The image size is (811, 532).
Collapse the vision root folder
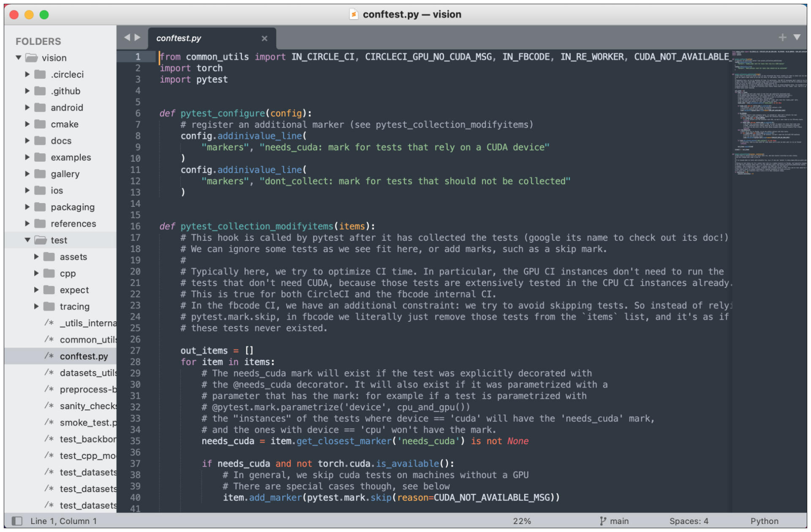(x=19, y=57)
